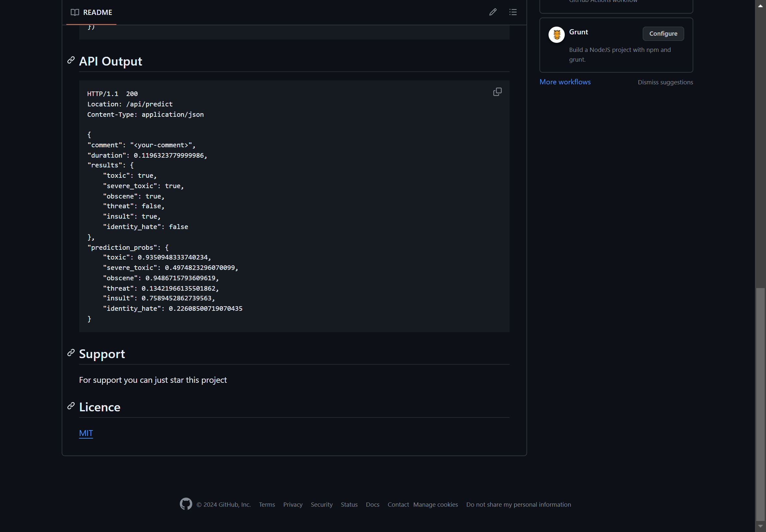Open the Terms footer link
The image size is (766, 532).
267,504
